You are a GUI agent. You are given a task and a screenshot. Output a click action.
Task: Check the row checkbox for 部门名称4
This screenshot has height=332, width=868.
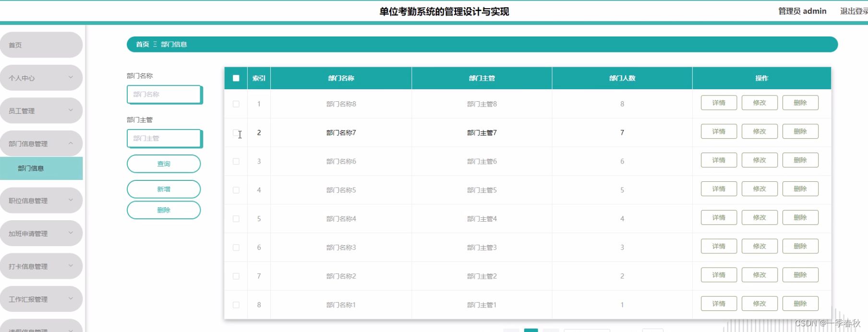[x=236, y=219]
